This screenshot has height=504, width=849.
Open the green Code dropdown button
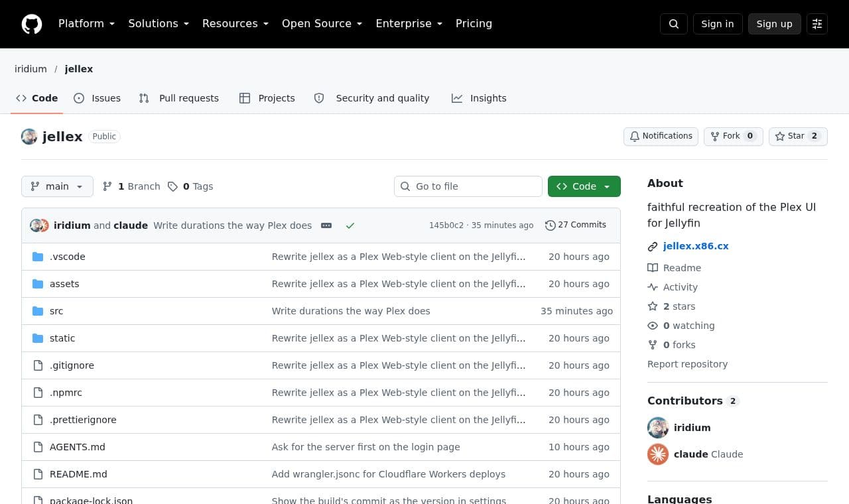tap(584, 186)
